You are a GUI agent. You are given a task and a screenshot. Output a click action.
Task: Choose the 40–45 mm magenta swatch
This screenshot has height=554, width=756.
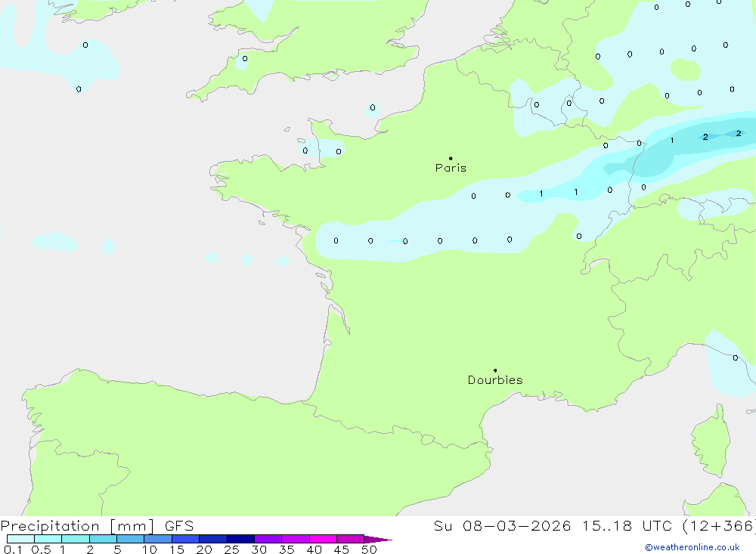pyautogui.click(x=323, y=539)
